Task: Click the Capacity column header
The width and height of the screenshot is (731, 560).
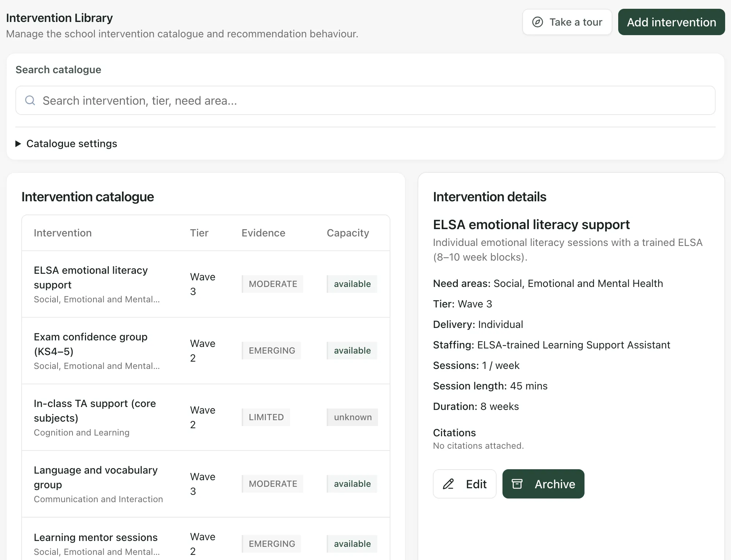Action: click(348, 233)
